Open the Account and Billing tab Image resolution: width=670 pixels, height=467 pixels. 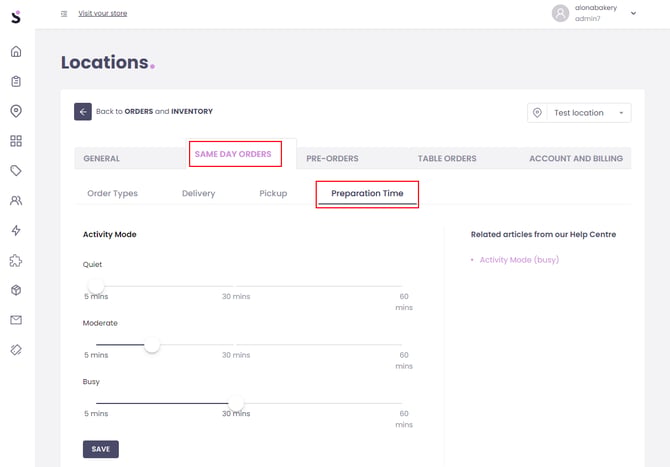(x=576, y=159)
